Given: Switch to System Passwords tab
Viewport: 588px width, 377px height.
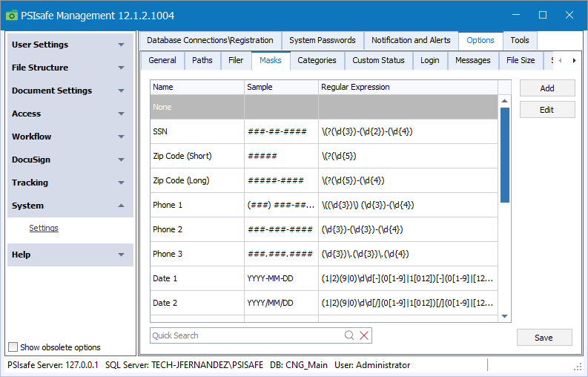Looking at the screenshot, I should click(x=323, y=40).
